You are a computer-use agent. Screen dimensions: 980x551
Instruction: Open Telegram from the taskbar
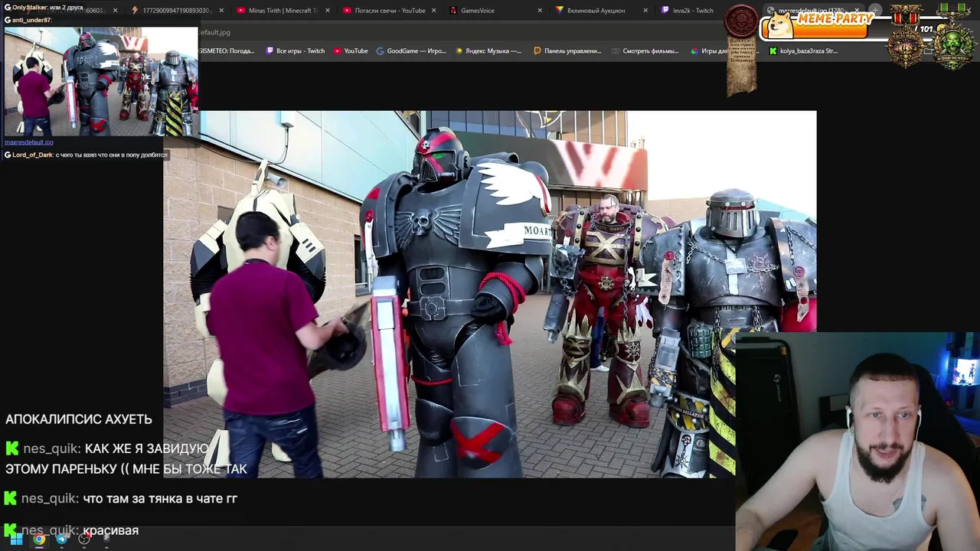pos(62,540)
